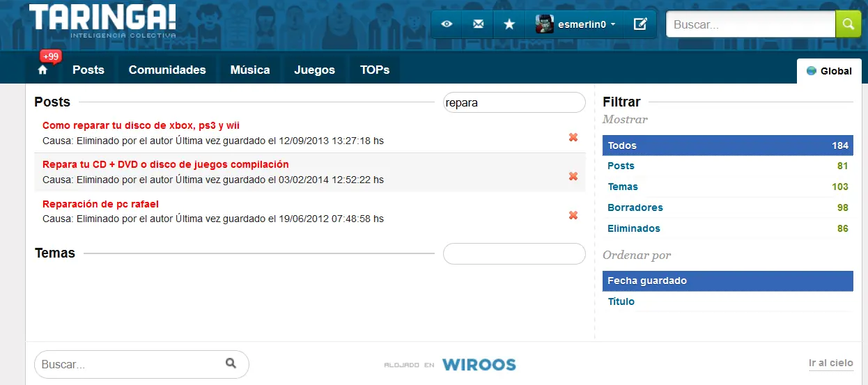
Task: Click the 'Última vez guardado el 19/06/2012' text
Action: point(279,219)
